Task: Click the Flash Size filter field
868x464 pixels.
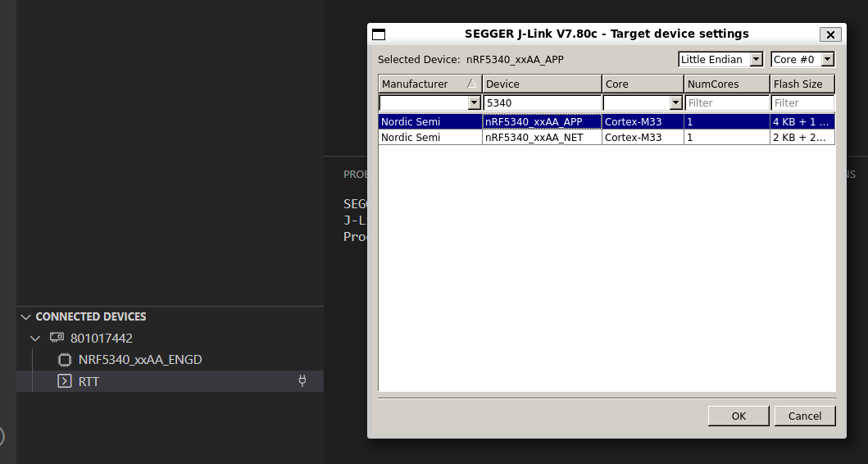Action: point(802,103)
